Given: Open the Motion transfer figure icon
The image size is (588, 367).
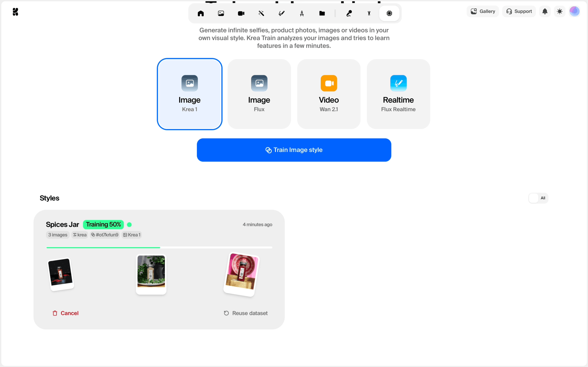Looking at the screenshot, I should coord(369,13).
